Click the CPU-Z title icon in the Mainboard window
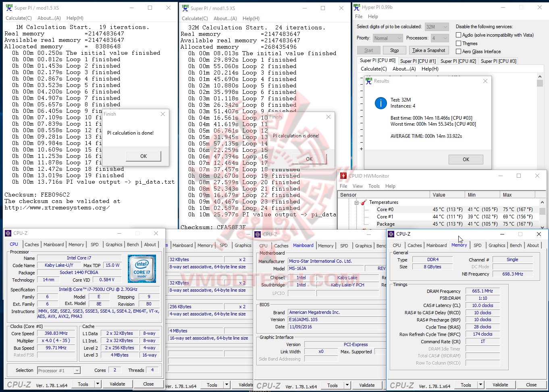The height and width of the screenshot is (392, 549). pyautogui.click(x=258, y=234)
